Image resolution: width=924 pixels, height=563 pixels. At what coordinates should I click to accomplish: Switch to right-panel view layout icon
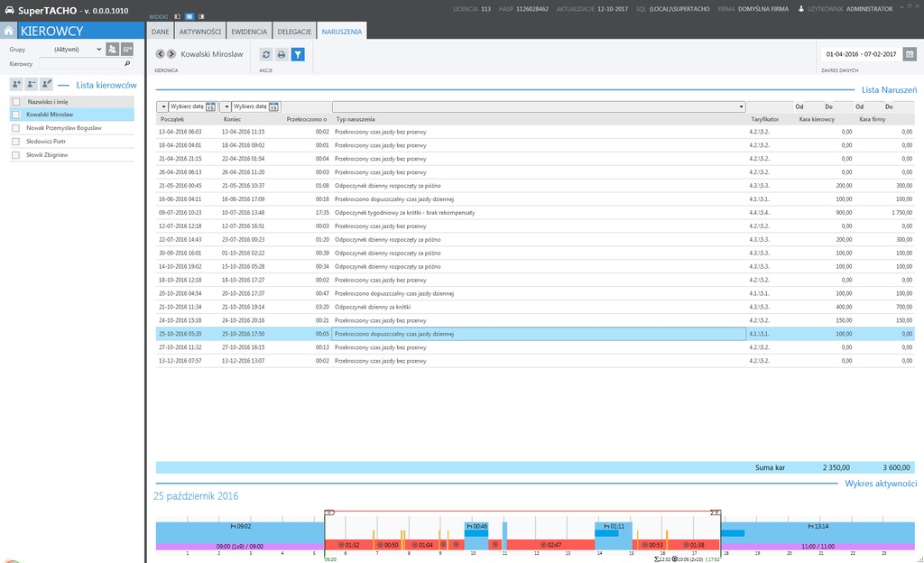(x=201, y=16)
